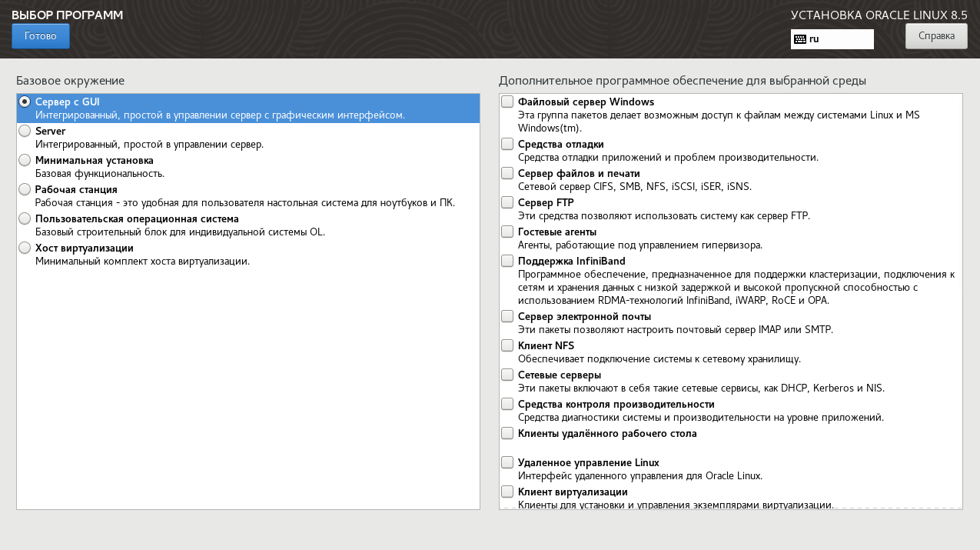Click 'Минимальный комплект хоста виртуализации.' description
980x550 pixels.
142,262
